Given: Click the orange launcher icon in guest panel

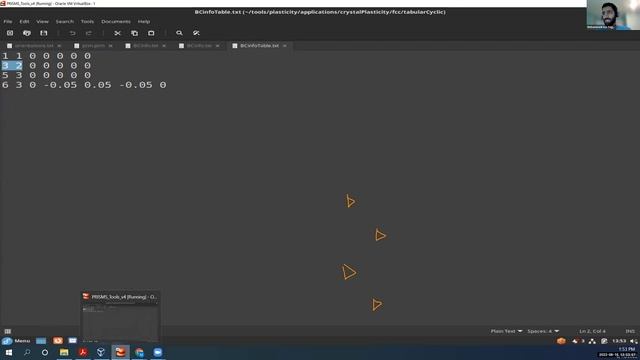Looking at the screenshot, I should (58, 341).
